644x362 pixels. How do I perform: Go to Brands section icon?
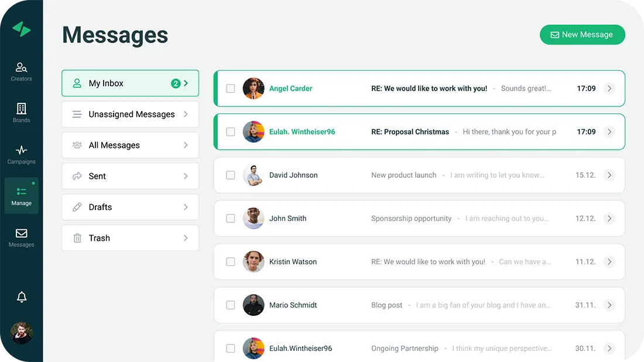[21, 109]
